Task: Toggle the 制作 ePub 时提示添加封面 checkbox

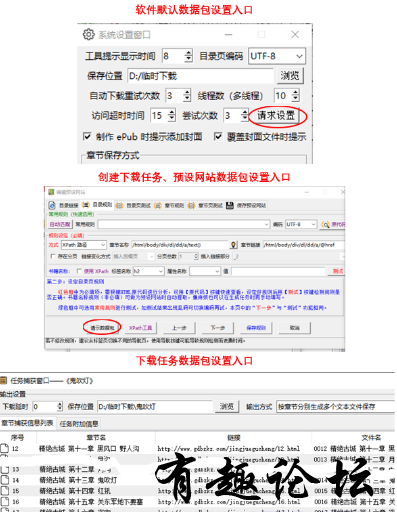Action: [x=87, y=136]
